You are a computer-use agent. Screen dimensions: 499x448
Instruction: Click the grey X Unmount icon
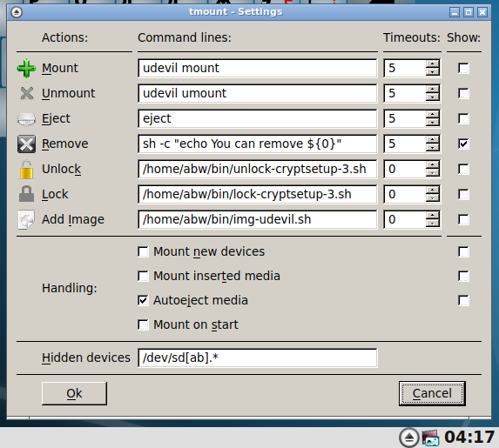pyautogui.click(x=26, y=93)
